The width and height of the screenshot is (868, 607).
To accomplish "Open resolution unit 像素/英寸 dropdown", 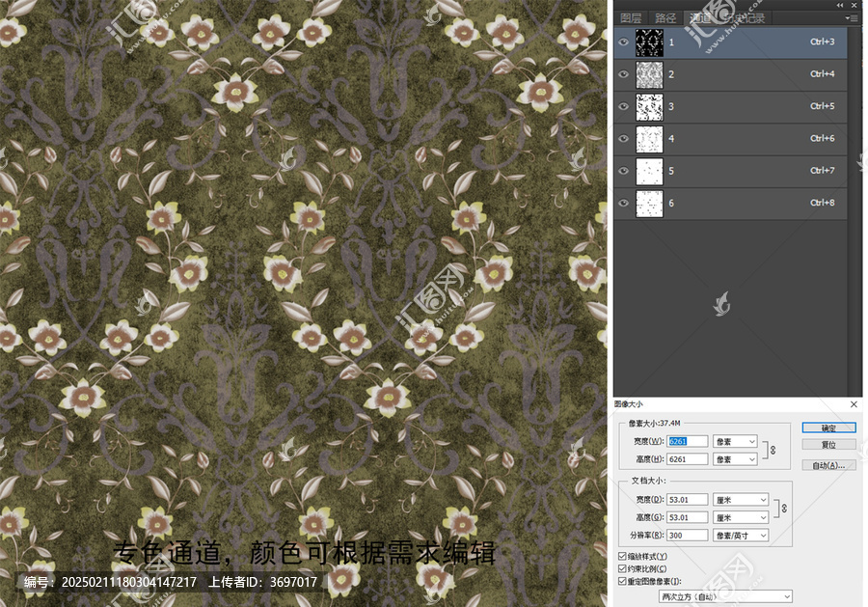I will [x=741, y=535].
